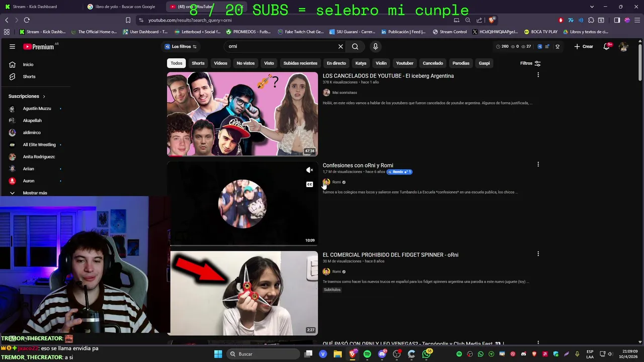644x362 pixels.
Task: Click the address bar URL
Action: pos(190,20)
